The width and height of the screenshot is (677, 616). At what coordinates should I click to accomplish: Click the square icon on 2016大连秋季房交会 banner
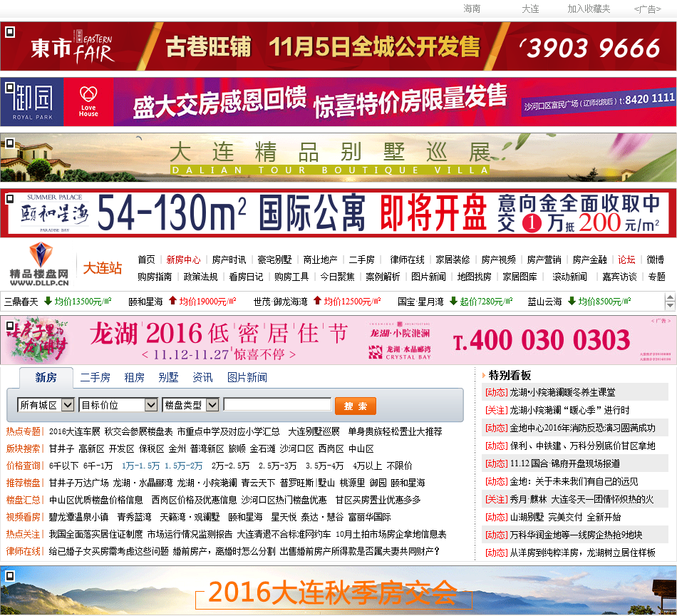point(10,576)
